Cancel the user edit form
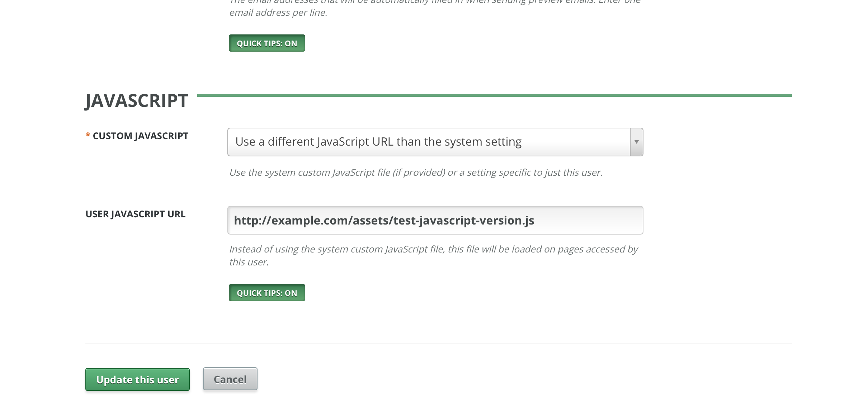The height and width of the screenshot is (411, 868). coord(230,379)
